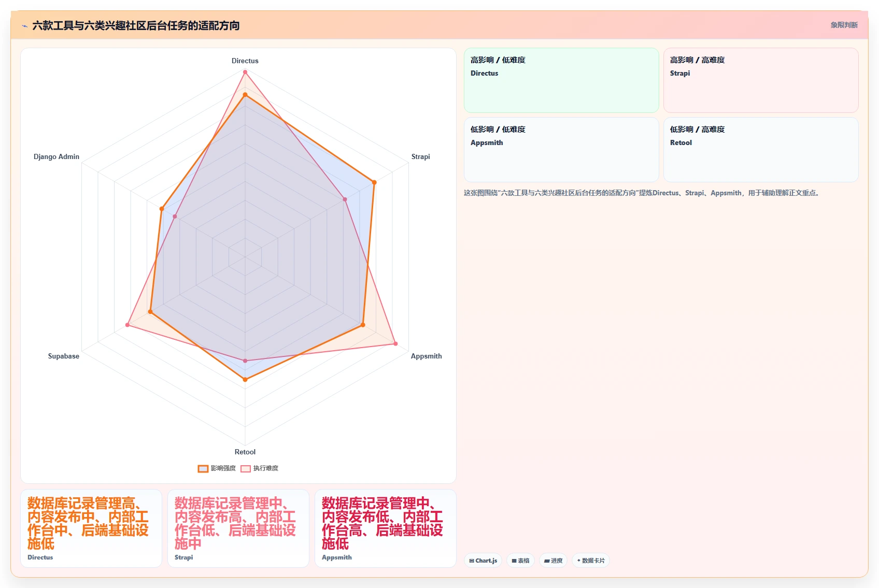Click the Django Admin axis label

tap(56, 156)
